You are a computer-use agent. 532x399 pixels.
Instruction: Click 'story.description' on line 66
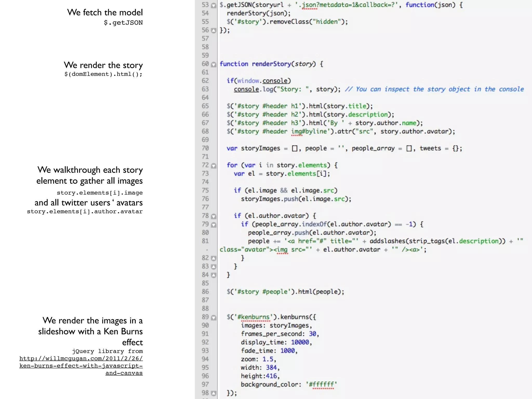coord(357,115)
